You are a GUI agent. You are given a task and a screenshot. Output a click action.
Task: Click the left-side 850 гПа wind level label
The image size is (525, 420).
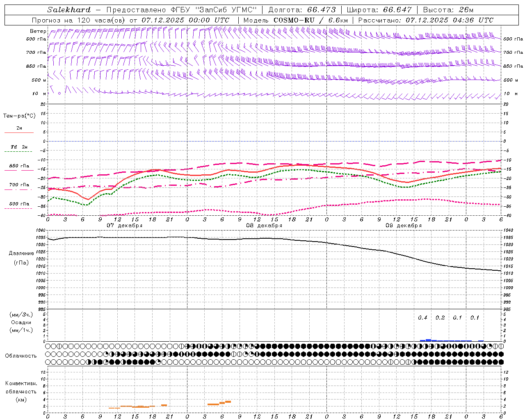36,66
